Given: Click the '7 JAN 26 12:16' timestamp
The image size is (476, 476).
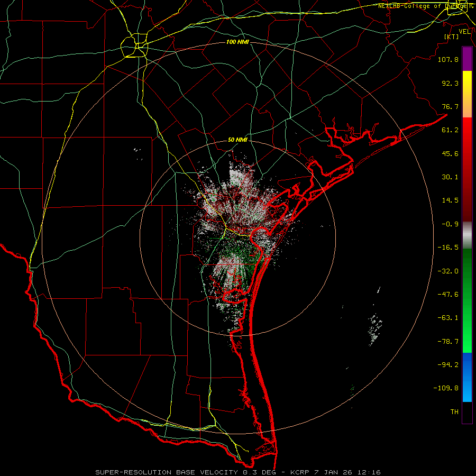Looking at the screenshot, I should tap(349, 472).
